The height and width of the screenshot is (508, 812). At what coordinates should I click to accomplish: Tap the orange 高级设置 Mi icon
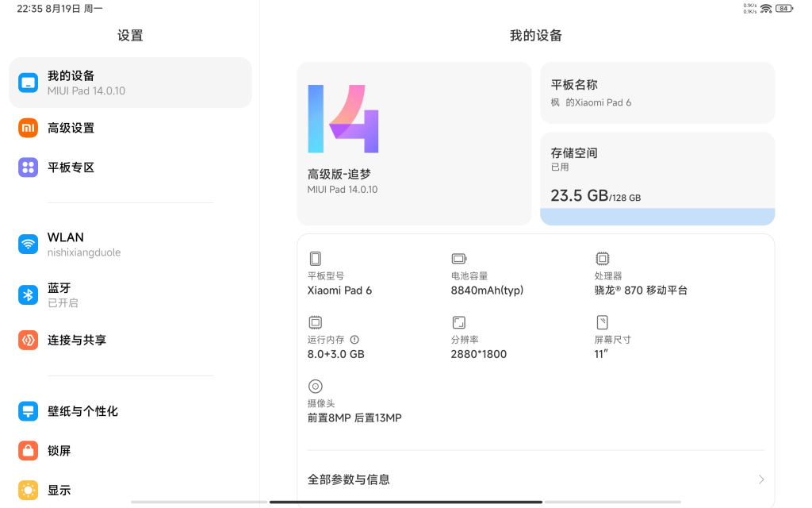coord(28,128)
